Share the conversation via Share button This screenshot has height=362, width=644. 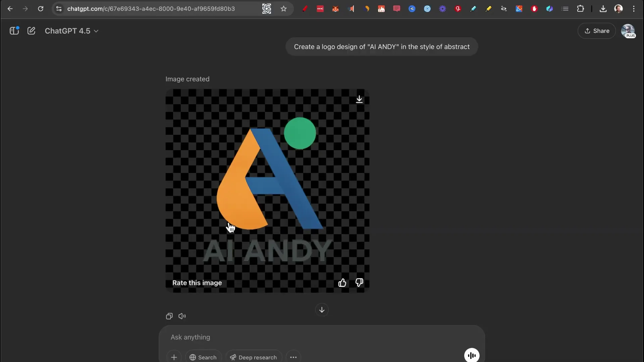(597, 31)
